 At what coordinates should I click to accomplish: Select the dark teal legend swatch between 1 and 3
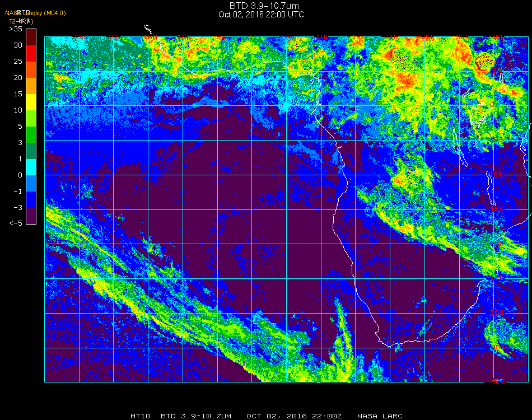tap(31, 151)
